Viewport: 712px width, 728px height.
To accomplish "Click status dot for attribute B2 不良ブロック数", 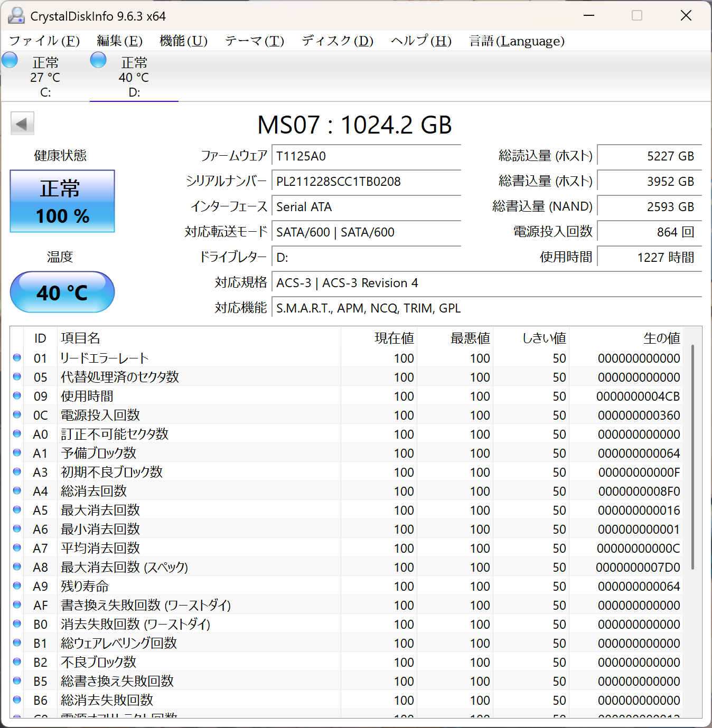I will click(x=17, y=661).
